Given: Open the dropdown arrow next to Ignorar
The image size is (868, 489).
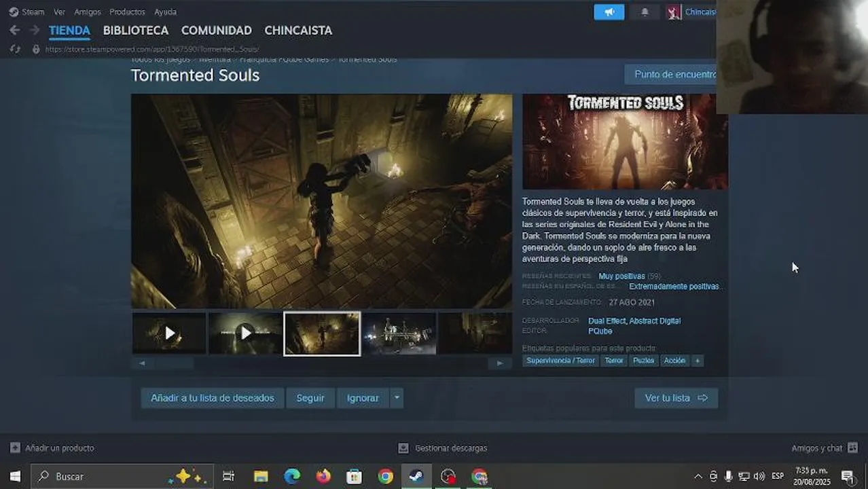Looking at the screenshot, I should click(x=397, y=398).
